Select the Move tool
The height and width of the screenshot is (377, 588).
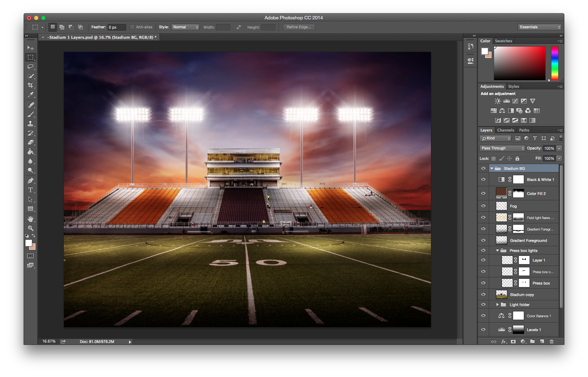click(30, 48)
